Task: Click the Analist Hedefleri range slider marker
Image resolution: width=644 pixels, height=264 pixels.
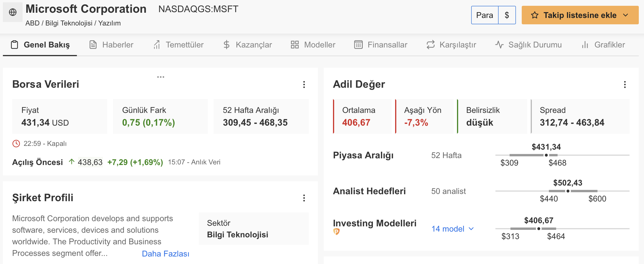Action: [x=568, y=191]
